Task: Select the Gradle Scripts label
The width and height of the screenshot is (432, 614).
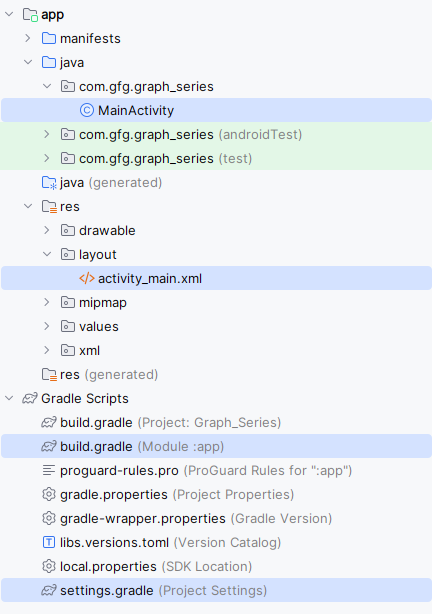Action: coord(85,398)
